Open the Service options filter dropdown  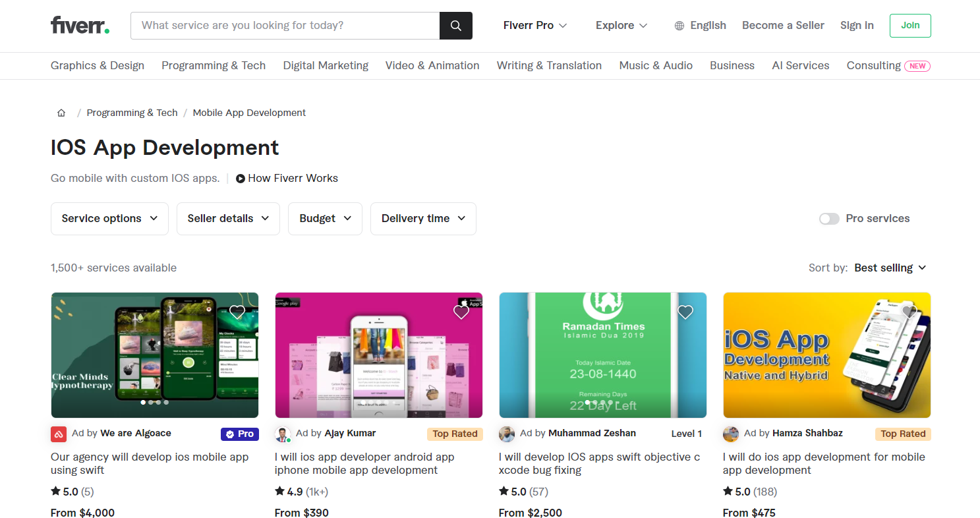pyautogui.click(x=109, y=219)
